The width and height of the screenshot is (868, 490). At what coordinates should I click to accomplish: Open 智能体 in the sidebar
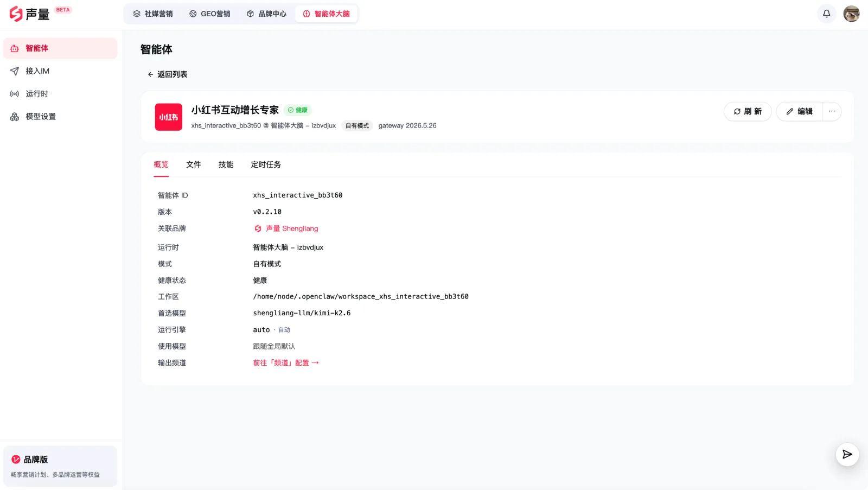[x=60, y=48]
